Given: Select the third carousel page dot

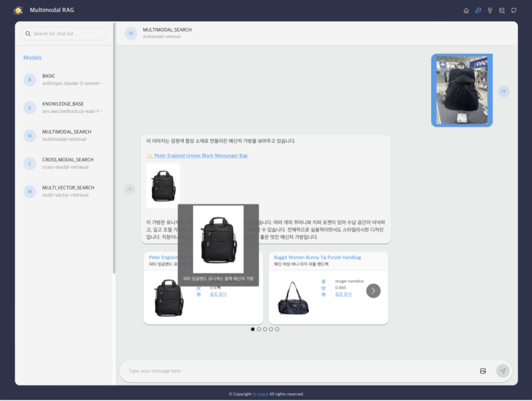Looking at the screenshot, I should pos(265,329).
